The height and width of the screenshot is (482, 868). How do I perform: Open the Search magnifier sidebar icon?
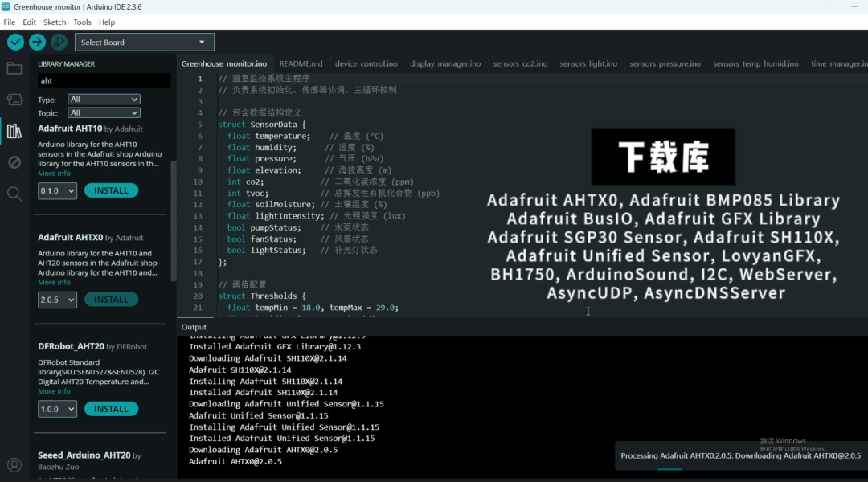(x=14, y=194)
